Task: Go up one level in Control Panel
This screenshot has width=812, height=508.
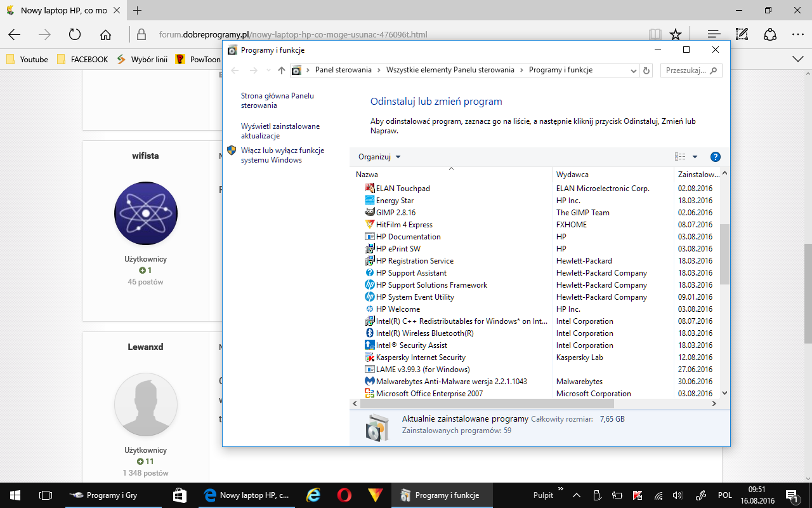Action: (282, 70)
